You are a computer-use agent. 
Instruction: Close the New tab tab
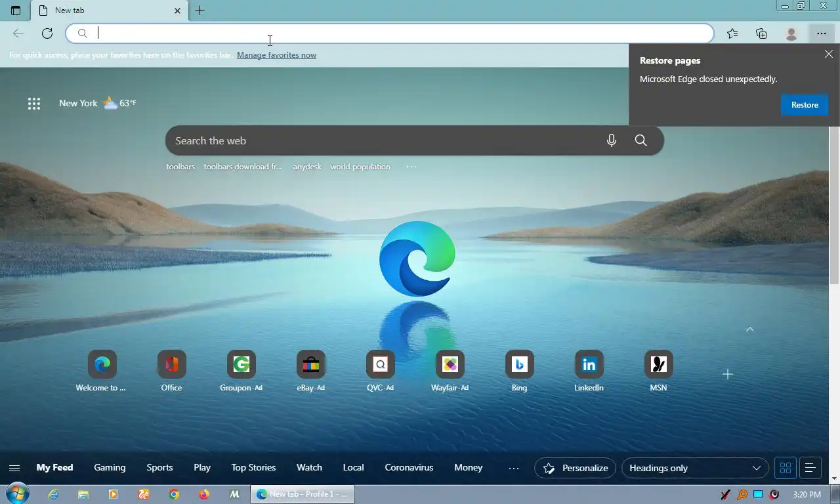tap(177, 10)
